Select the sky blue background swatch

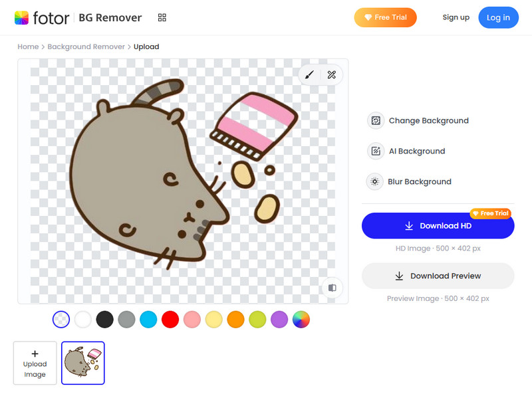(148, 320)
